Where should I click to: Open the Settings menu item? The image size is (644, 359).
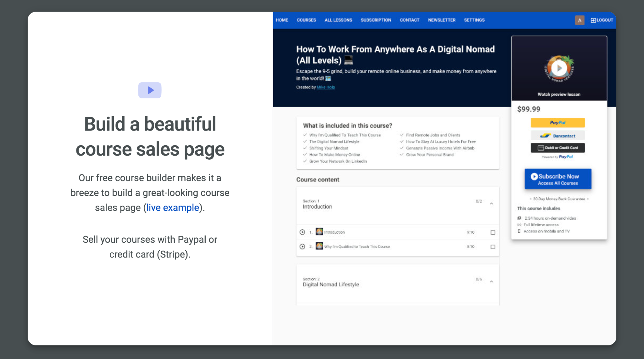pos(474,20)
